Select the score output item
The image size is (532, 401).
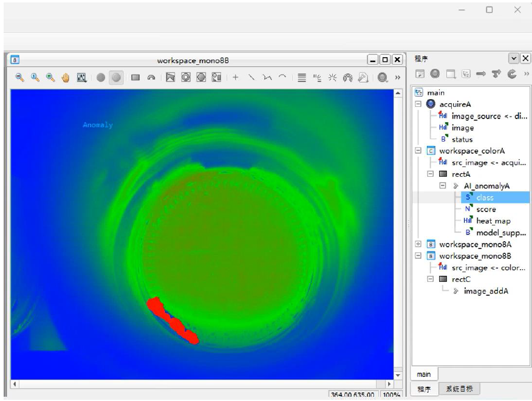click(486, 209)
